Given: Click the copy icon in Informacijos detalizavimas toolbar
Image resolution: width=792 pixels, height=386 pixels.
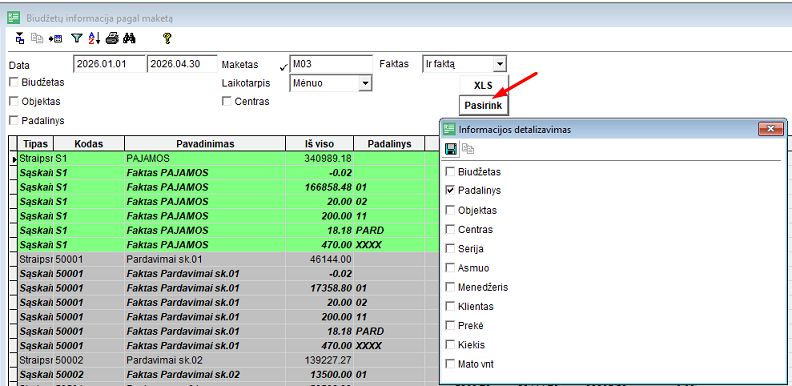Looking at the screenshot, I should 468,149.
